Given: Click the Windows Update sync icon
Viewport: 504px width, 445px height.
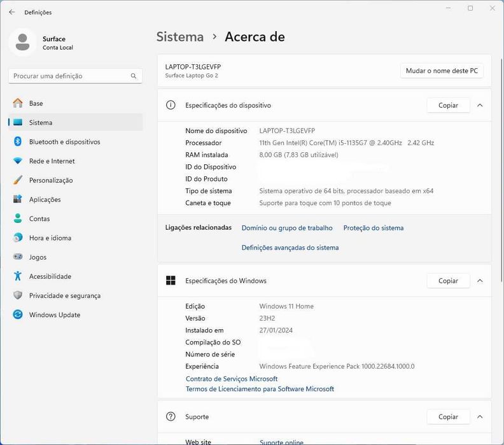Looking at the screenshot, I should (x=18, y=314).
